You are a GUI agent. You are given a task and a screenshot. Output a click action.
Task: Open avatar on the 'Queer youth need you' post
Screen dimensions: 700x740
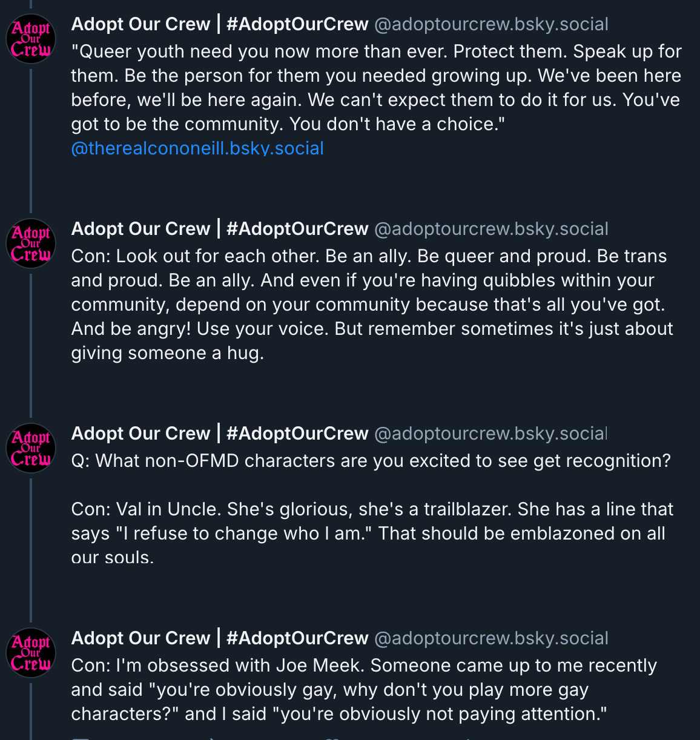[x=31, y=39]
